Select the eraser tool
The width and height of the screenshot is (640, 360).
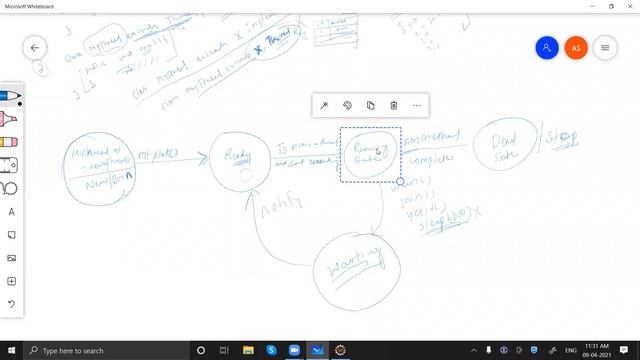coord(9,142)
